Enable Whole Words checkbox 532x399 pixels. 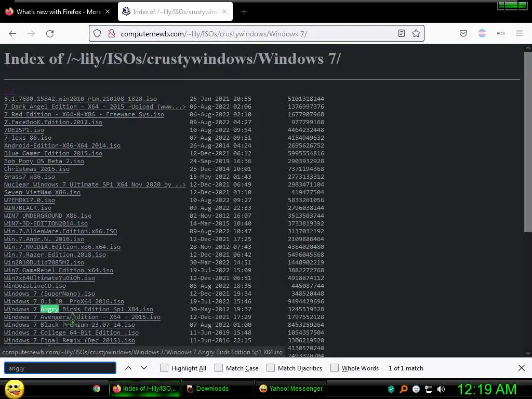tap(335, 368)
